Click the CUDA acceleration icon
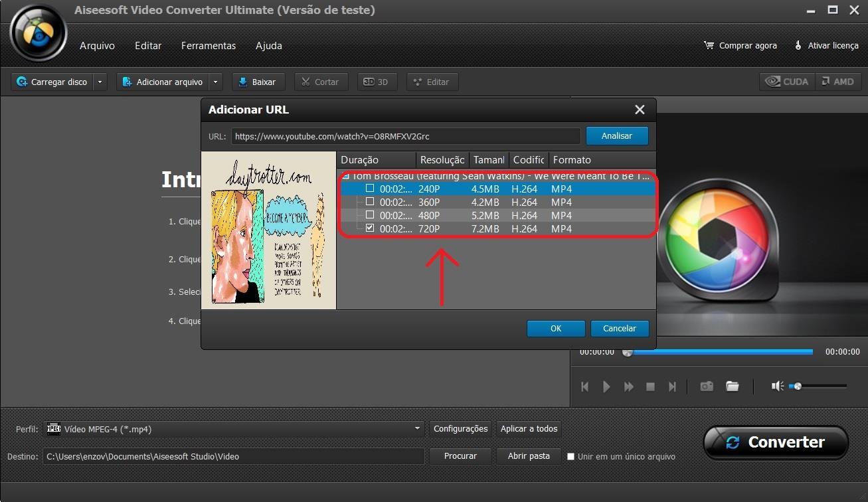868x502 pixels. (x=773, y=81)
